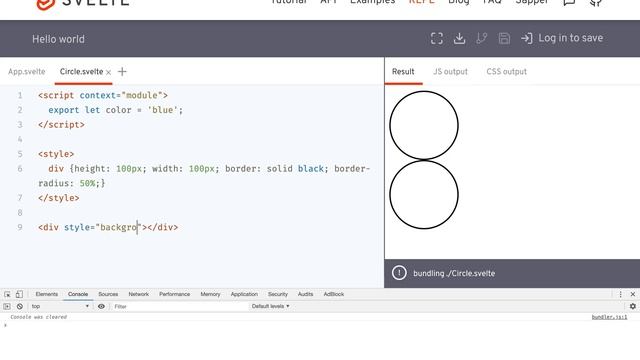Click the 'export let color' code line
Screen dimensions: 640x360
point(116,110)
